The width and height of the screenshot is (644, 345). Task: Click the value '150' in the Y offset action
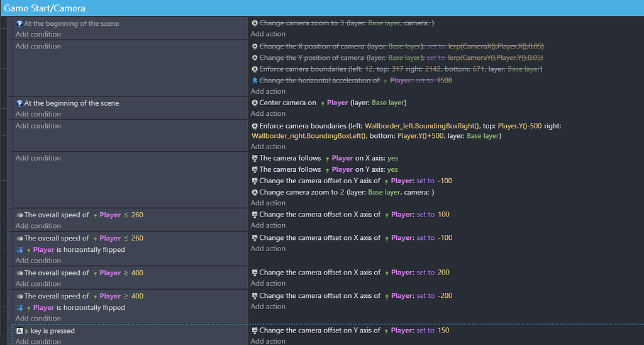coord(443,330)
